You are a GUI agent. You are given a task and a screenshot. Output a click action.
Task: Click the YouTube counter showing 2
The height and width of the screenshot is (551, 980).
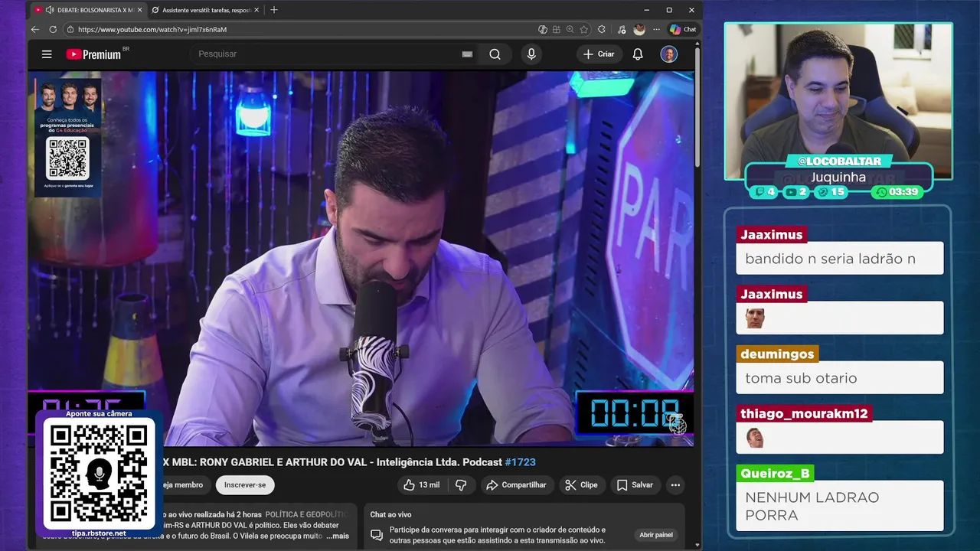796,192
